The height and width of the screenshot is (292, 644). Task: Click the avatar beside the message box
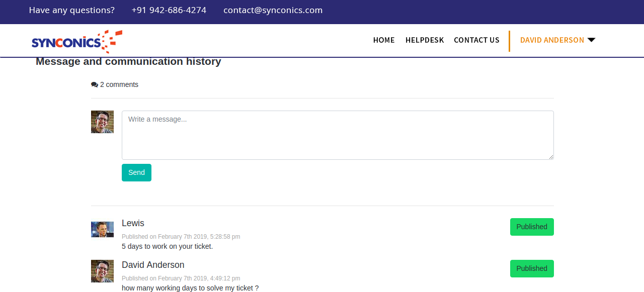tap(102, 122)
